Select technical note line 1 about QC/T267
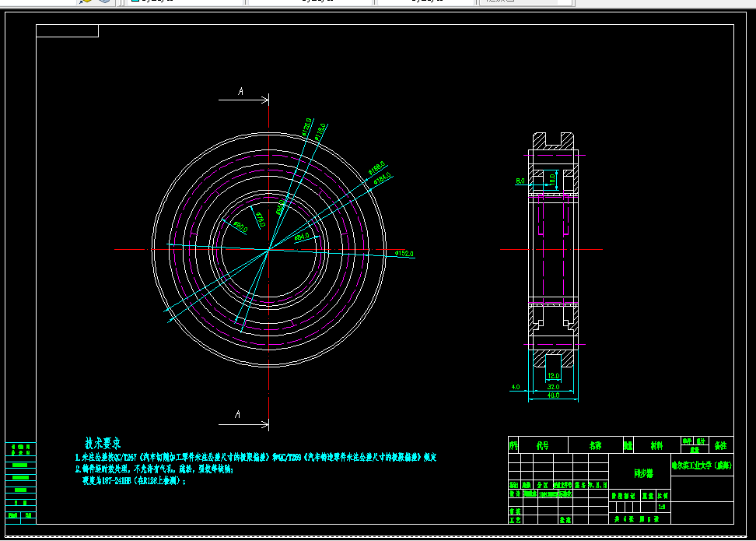The height and width of the screenshot is (541, 756). coord(256,457)
